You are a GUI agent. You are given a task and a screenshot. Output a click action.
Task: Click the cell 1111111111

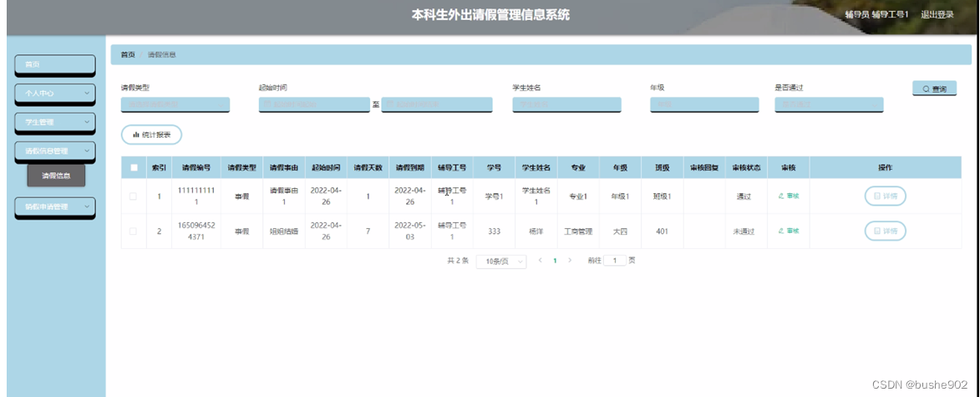(196, 196)
